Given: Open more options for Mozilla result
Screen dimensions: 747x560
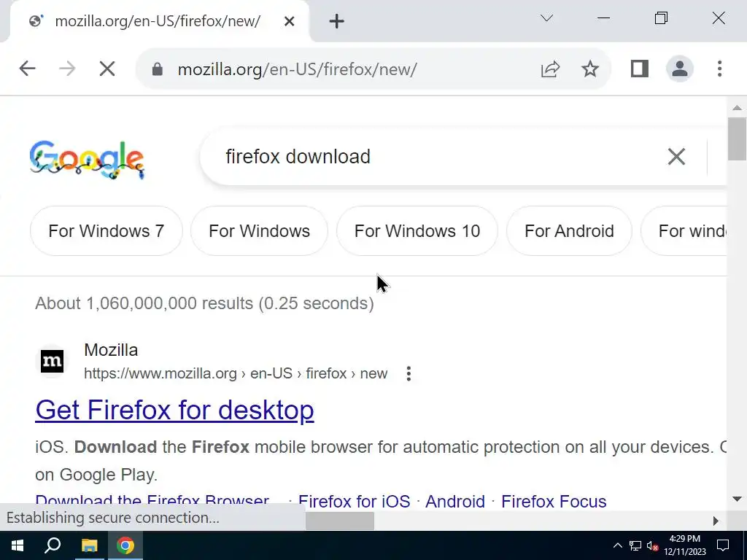Looking at the screenshot, I should [x=409, y=374].
